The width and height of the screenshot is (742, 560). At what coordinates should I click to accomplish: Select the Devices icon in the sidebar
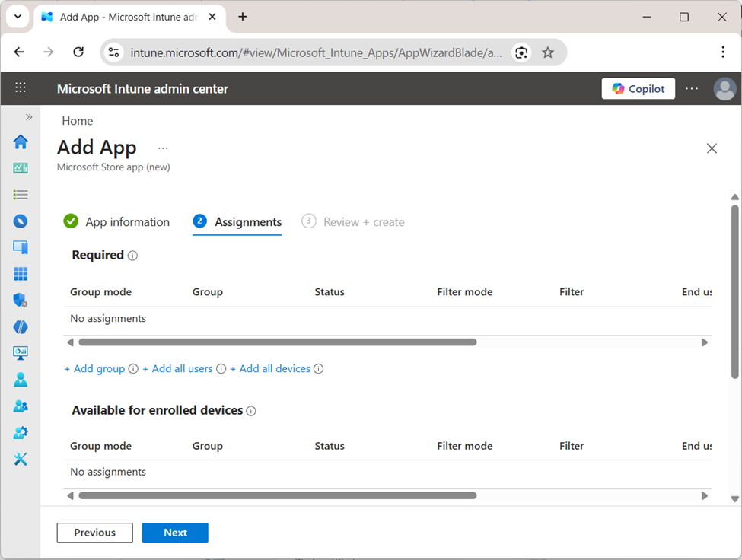[20, 248]
